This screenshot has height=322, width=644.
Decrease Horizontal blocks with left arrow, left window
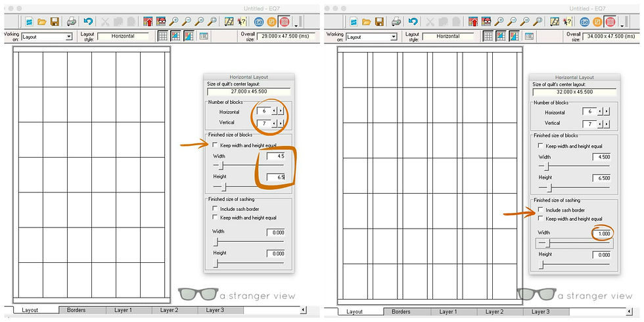point(275,111)
